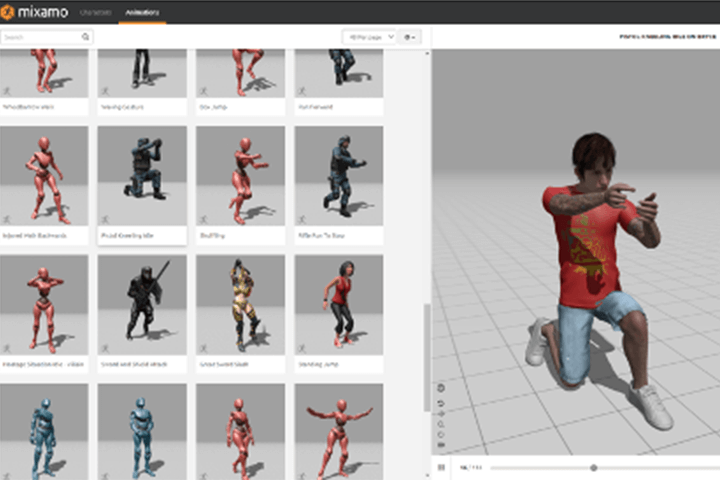Screen dimensions: 720x480
Task: Open the per-page results dropdown
Action: pyautogui.click(x=369, y=37)
